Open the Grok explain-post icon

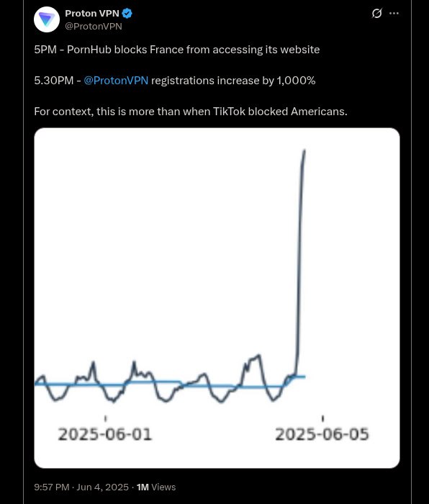click(x=376, y=14)
